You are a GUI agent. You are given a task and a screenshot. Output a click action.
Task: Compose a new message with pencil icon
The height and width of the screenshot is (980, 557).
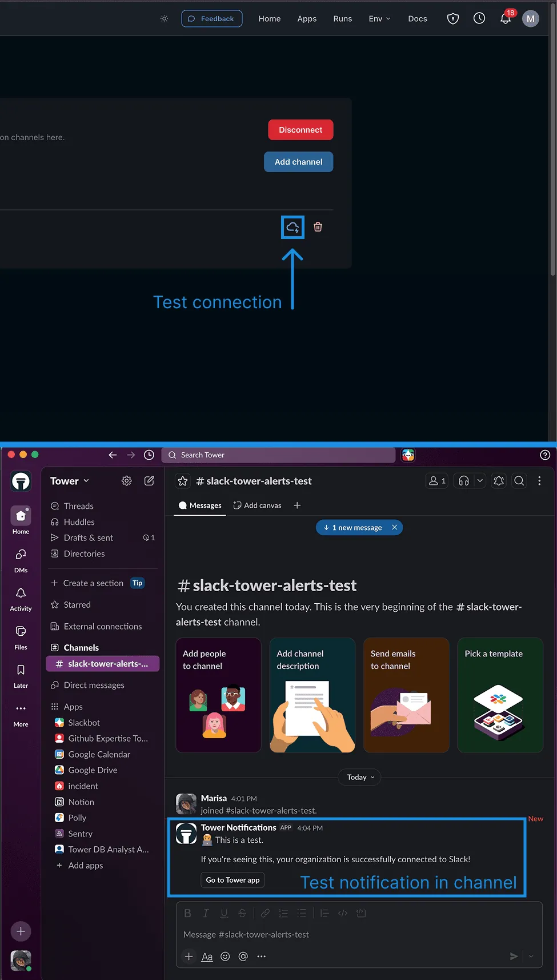coord(149,481)
